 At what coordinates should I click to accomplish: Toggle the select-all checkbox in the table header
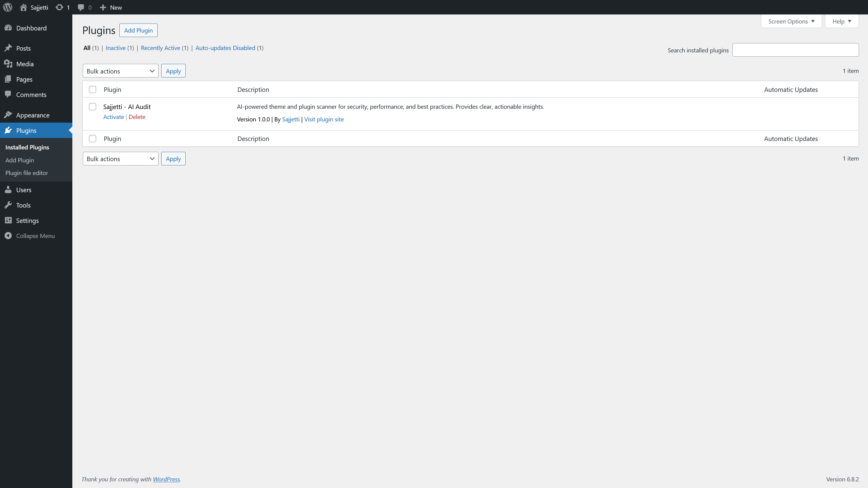click(x=92, y=89)
